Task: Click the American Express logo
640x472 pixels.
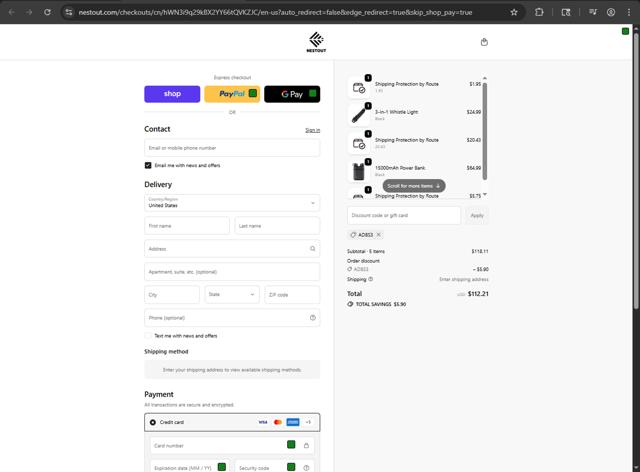Action: click(293, 422)
